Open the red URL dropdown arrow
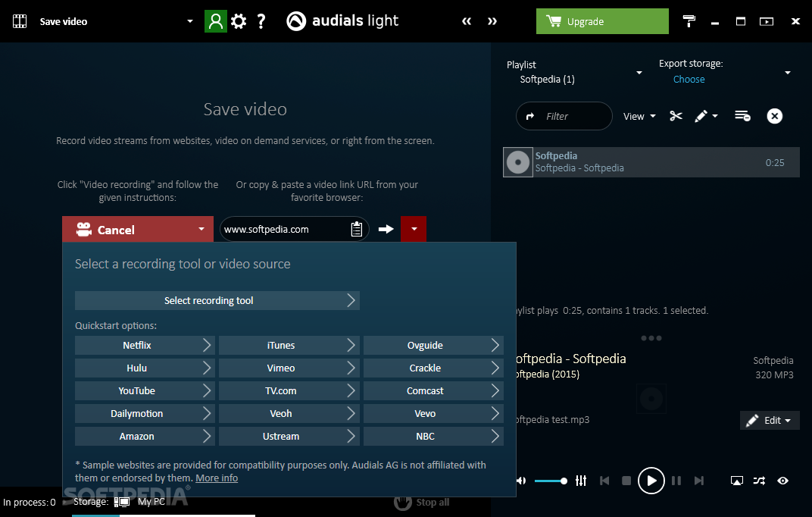The width and height of the screenshot is (812, 517). coord(414,229)
